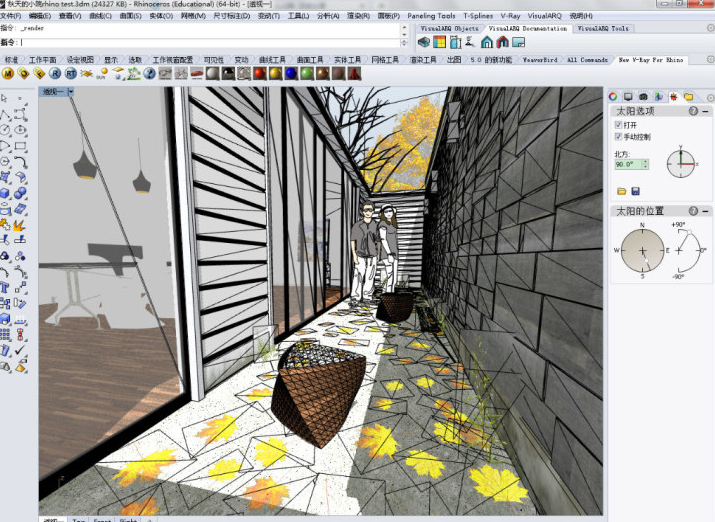Click help button in 太阳的位置 header

(692, 211)
